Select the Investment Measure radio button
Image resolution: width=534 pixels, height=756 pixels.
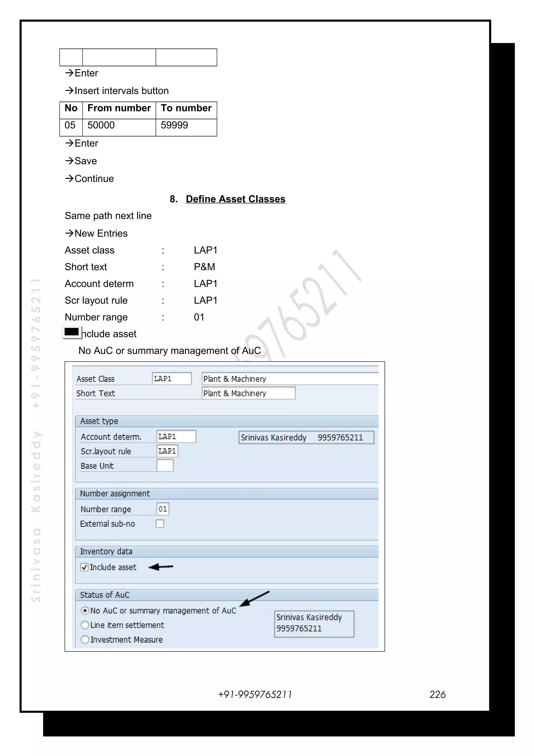click(85, 639)
